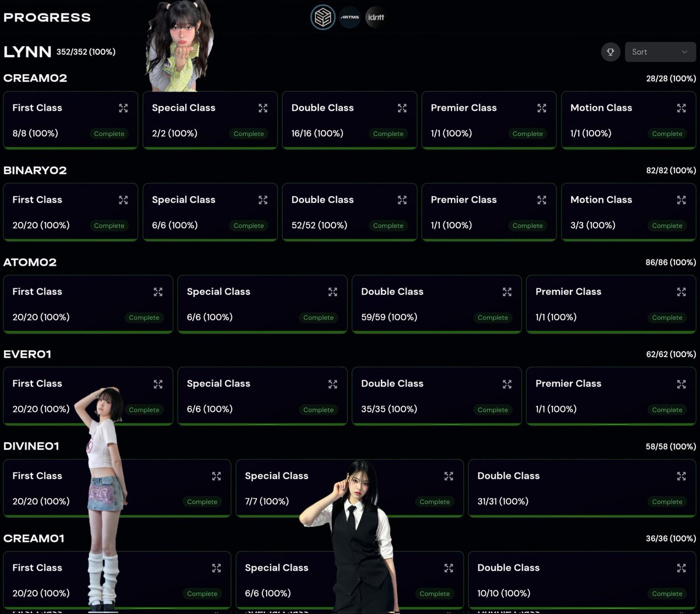Expand the DIVINE01 Double Class card icon
The image size is (700, 614).
tap(681, 476)
